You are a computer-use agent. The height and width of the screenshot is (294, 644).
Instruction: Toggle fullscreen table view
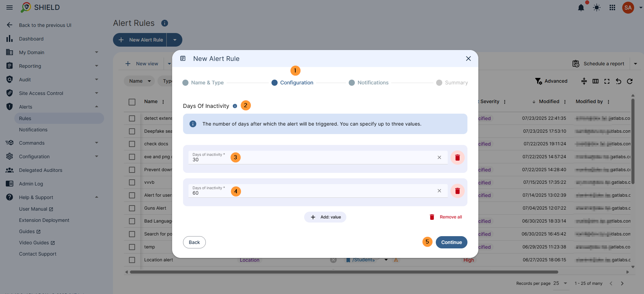coord(607,81)
